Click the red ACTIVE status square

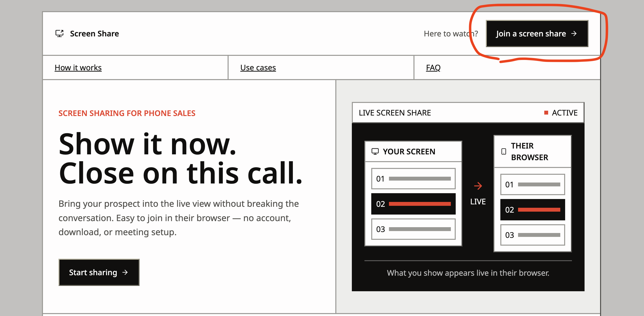pyautogui.click(x=546, y=113)
